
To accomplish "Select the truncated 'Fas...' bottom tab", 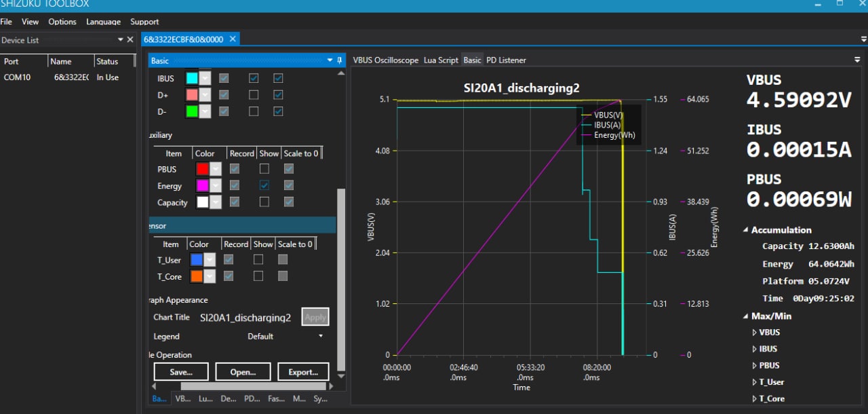I will coord(276,399).
